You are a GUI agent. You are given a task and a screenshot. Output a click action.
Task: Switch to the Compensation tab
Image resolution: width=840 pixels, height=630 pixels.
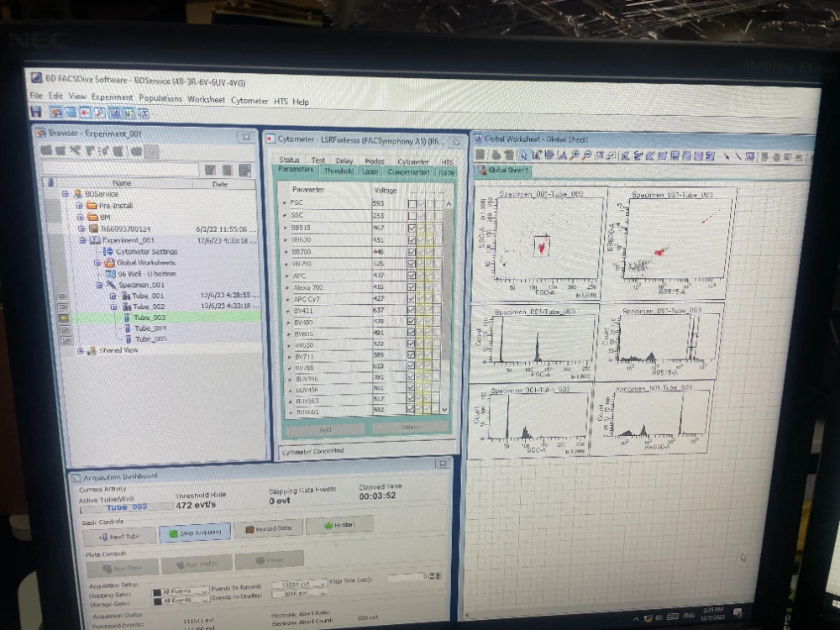(x=408, y=171)
